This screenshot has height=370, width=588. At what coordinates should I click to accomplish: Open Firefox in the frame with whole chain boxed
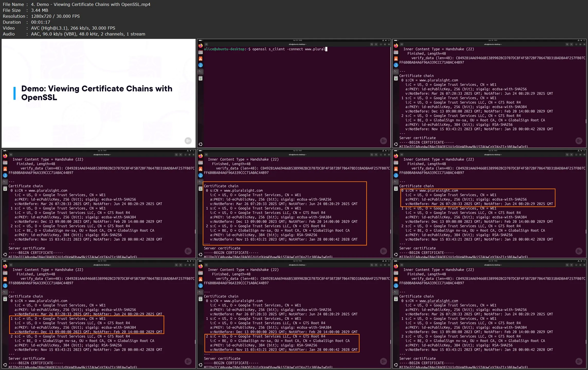click(x=201, y=156)
